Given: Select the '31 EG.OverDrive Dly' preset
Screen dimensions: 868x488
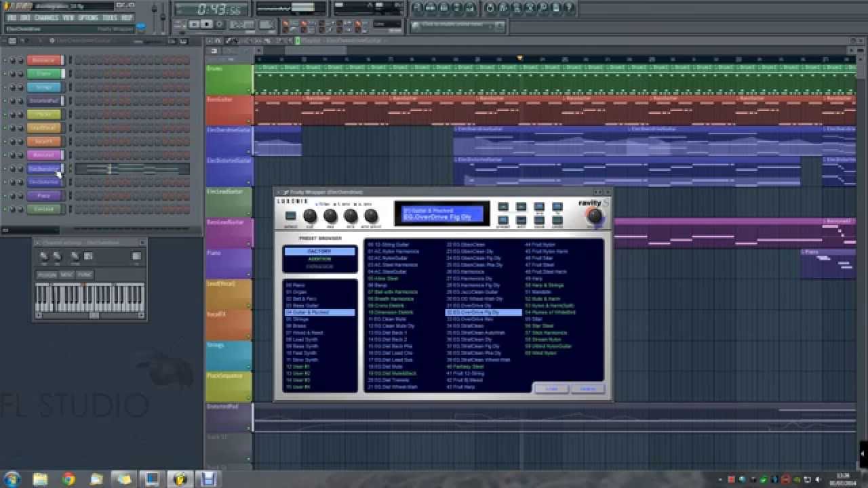Looking at the screenshot, I should 469,306.
